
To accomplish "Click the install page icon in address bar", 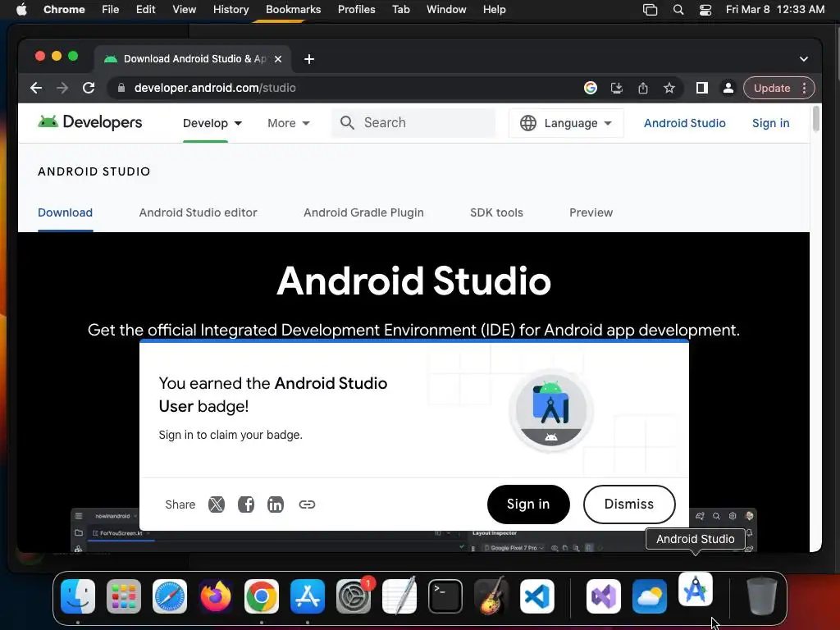I will [x=617, y=88].
